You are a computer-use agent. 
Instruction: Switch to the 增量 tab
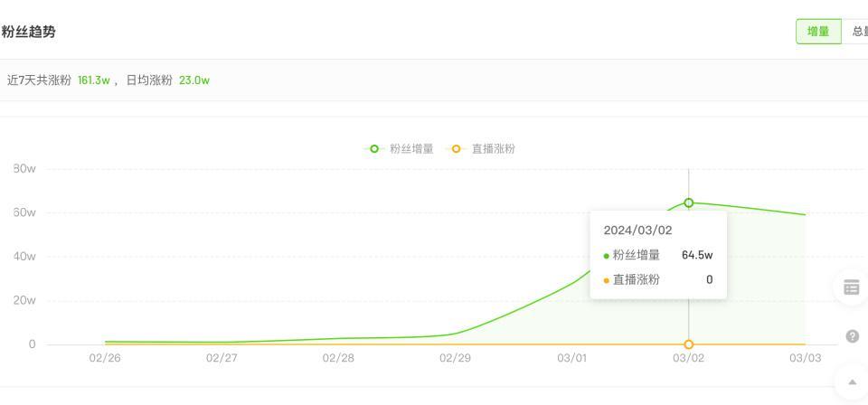point(818,32)
